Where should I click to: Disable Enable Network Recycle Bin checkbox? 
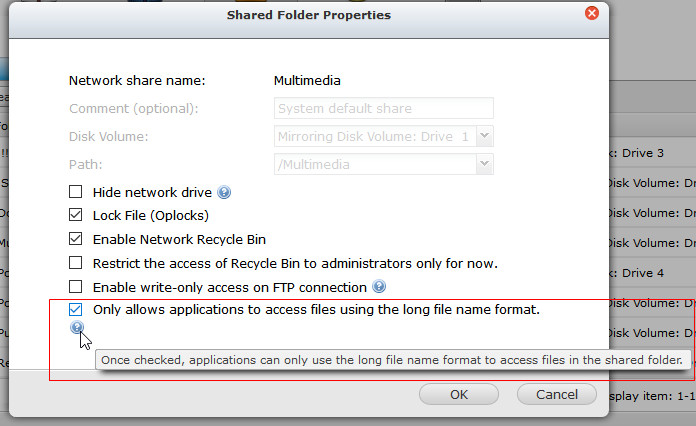(x=76, y=239)
